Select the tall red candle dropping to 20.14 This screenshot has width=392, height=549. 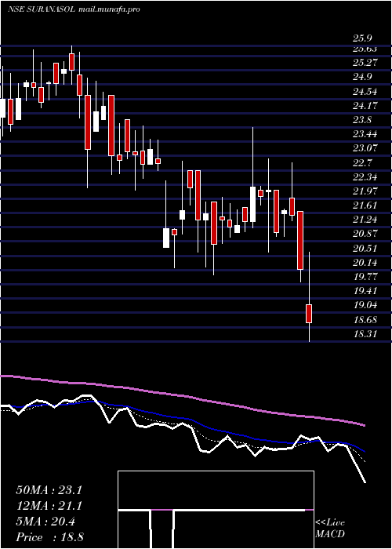[x=300, y=241]
